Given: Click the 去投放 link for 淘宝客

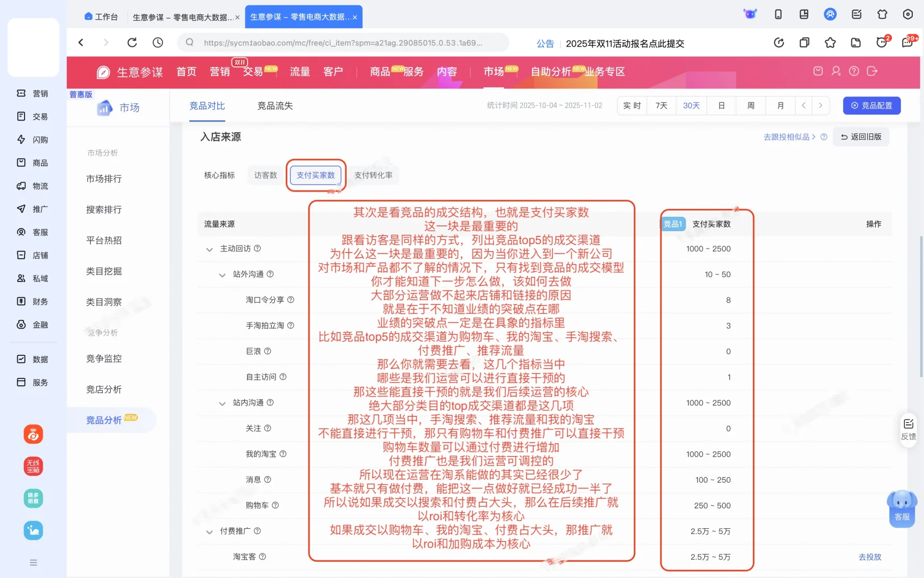Looking at the screenshot, I should (870, 557).
